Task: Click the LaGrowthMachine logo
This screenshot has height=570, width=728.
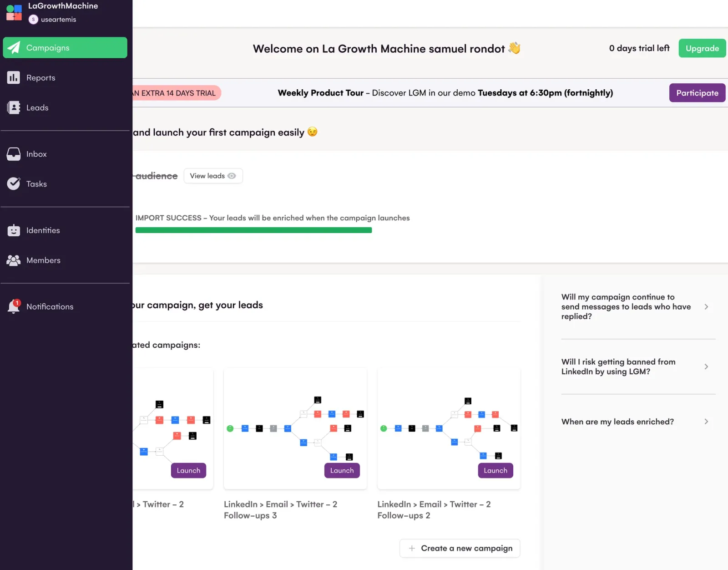Action: coord(14,13)
